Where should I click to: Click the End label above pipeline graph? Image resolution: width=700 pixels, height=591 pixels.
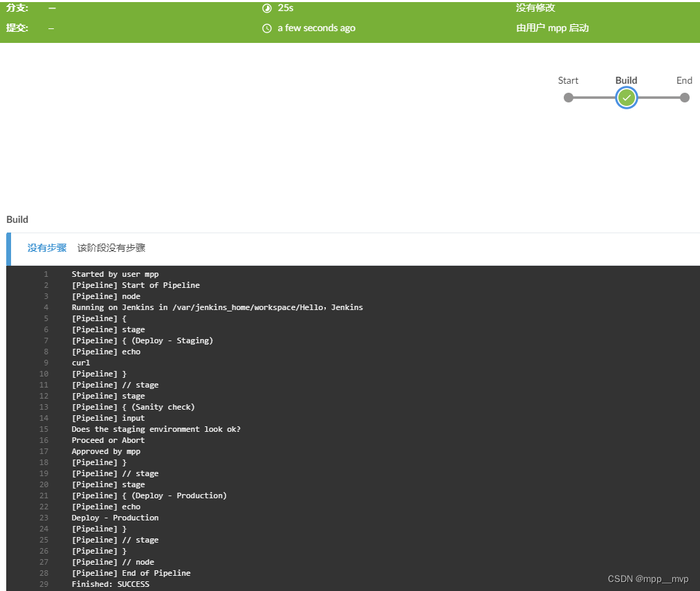click(x=684, y=80)
